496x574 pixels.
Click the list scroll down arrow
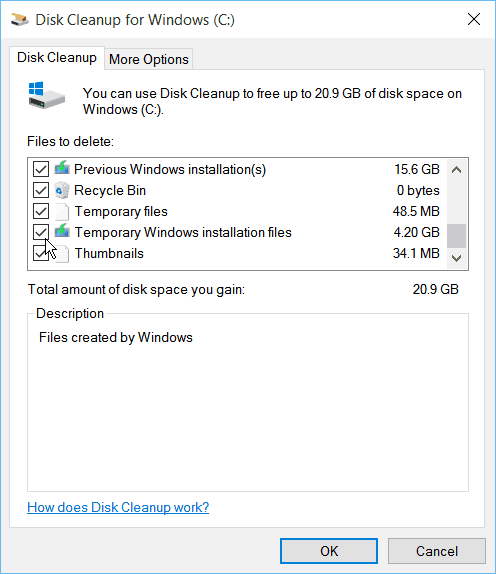[x=456, y=258]
